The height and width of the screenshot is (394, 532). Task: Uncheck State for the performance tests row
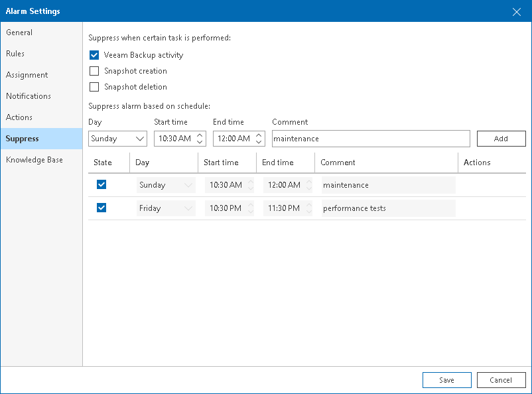coord(101,208)
